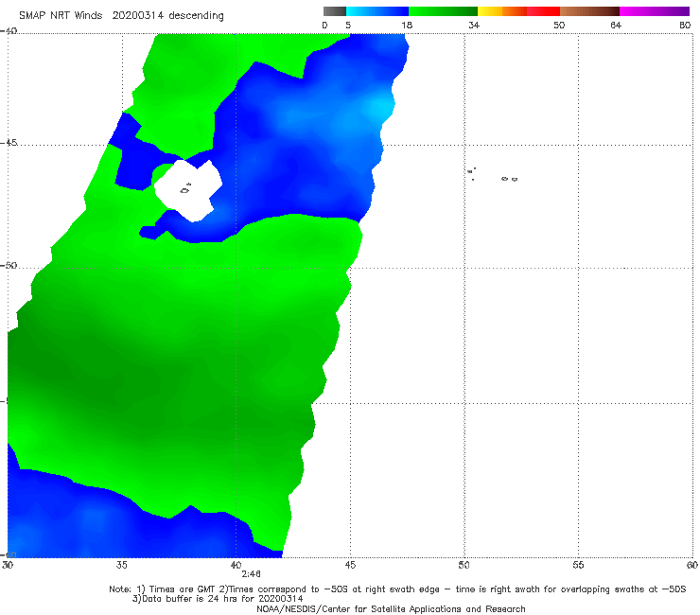Click the green 18-34 segment of the color bar

[x=443, y=11]
